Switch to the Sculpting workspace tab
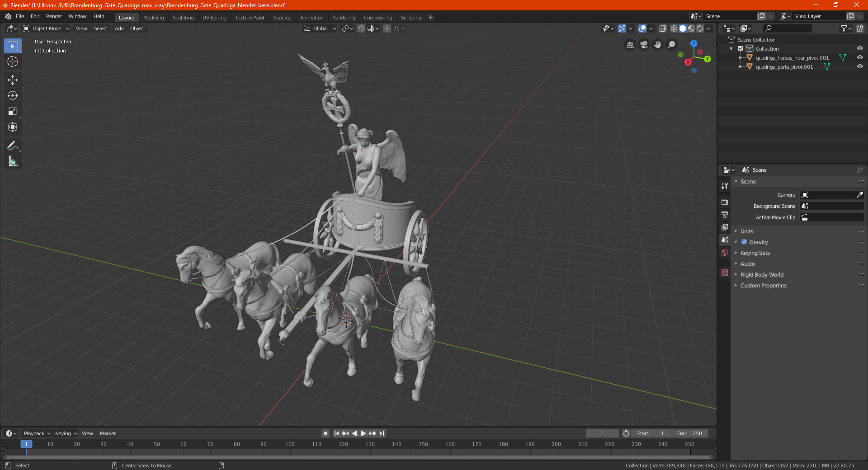Image resolution: width=868 pixels, height=470 pixels. pos(183,18)
